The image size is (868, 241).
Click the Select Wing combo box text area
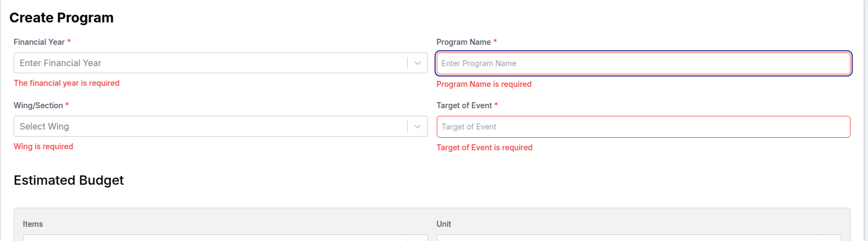(x=211, y=126)
